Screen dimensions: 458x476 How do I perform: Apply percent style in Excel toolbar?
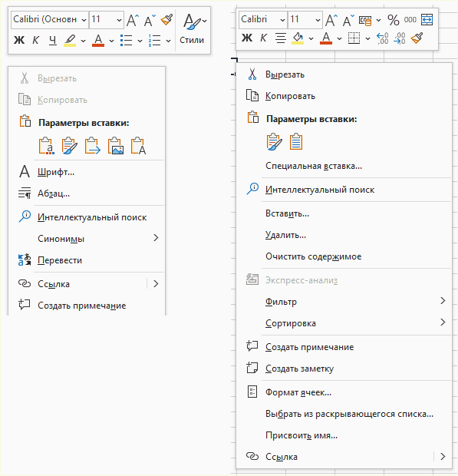pyautogui.click(x=394, y=20)
